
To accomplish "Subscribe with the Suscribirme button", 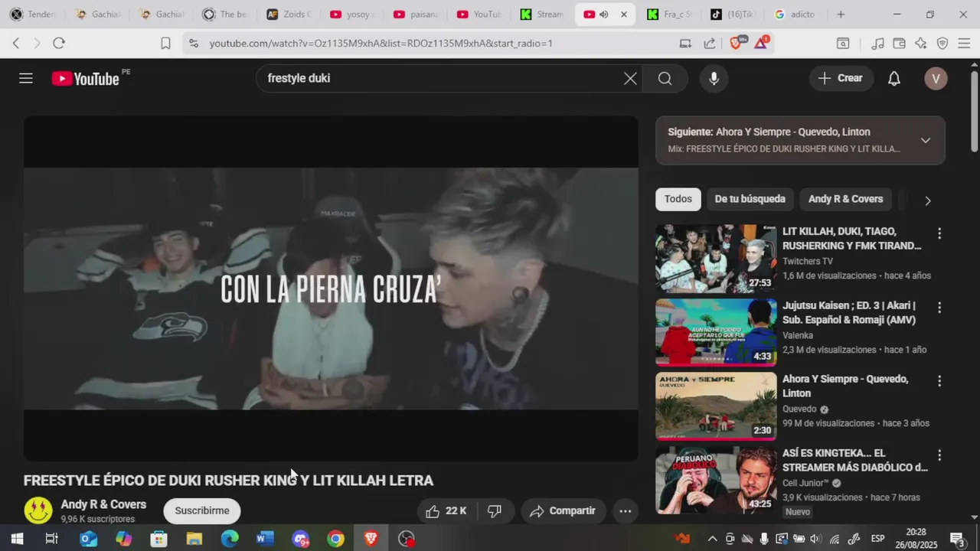I will (202, 510).
